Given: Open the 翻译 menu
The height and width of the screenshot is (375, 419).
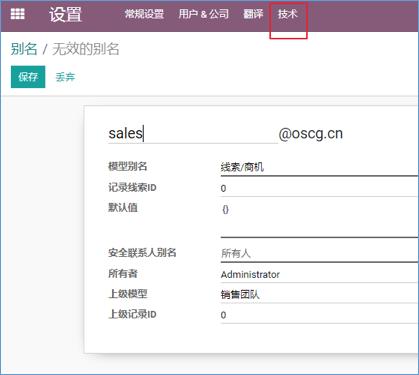Looking at the screenshot, I should [253, 14].
